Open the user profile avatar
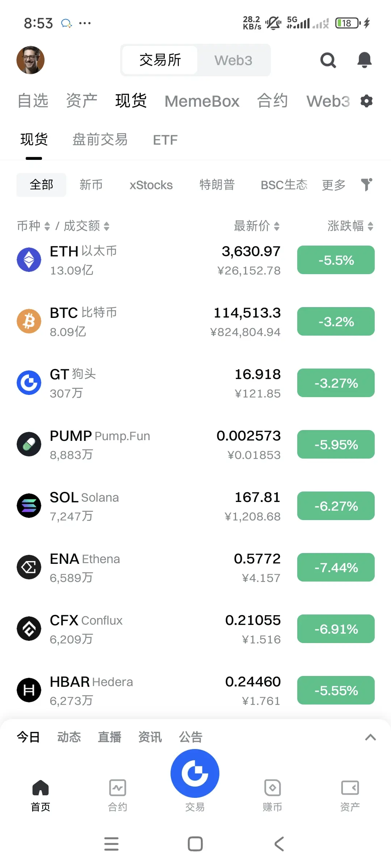This screenshot has height=868, width=391. point(30,60)
